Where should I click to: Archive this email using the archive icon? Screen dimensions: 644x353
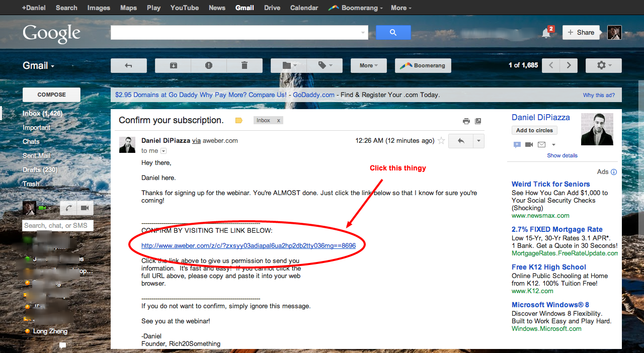tap(173, 65)
